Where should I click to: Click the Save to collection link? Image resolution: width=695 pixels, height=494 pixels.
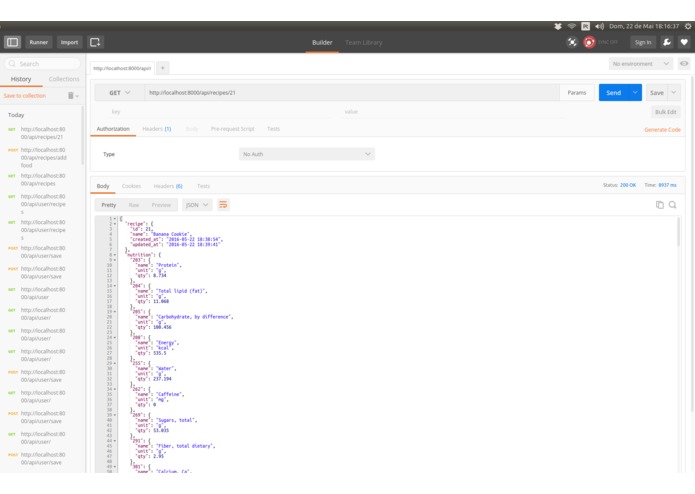(25, 96)
